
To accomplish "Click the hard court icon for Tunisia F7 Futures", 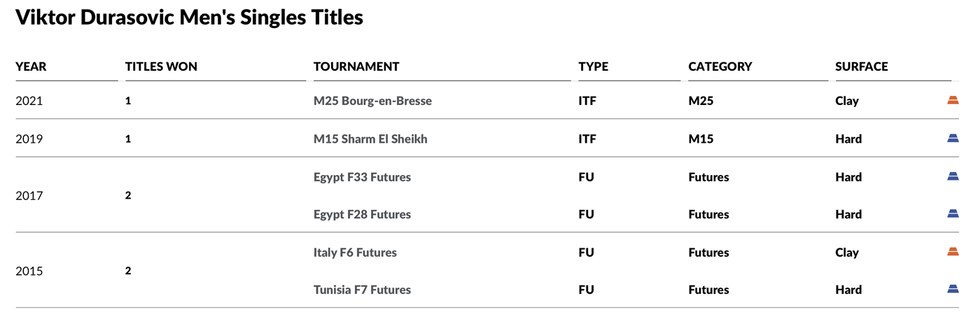I will pyautogui.click(x=953, y=289).
